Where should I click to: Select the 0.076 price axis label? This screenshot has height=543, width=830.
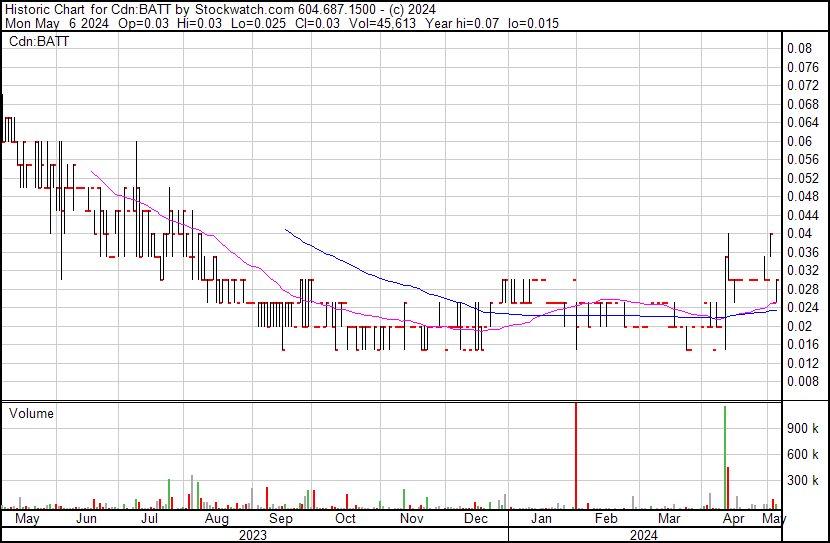[x=803, y=67]
